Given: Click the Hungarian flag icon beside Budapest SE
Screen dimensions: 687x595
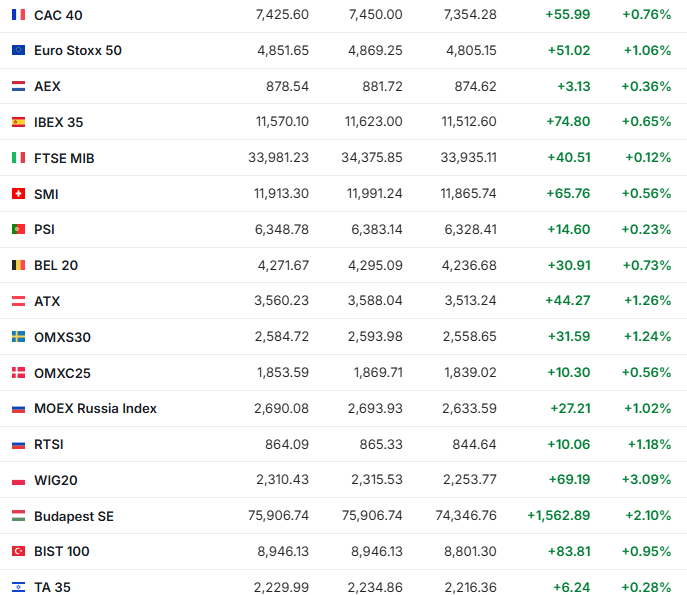Looking at the screenshot, I should coord(18,516).
